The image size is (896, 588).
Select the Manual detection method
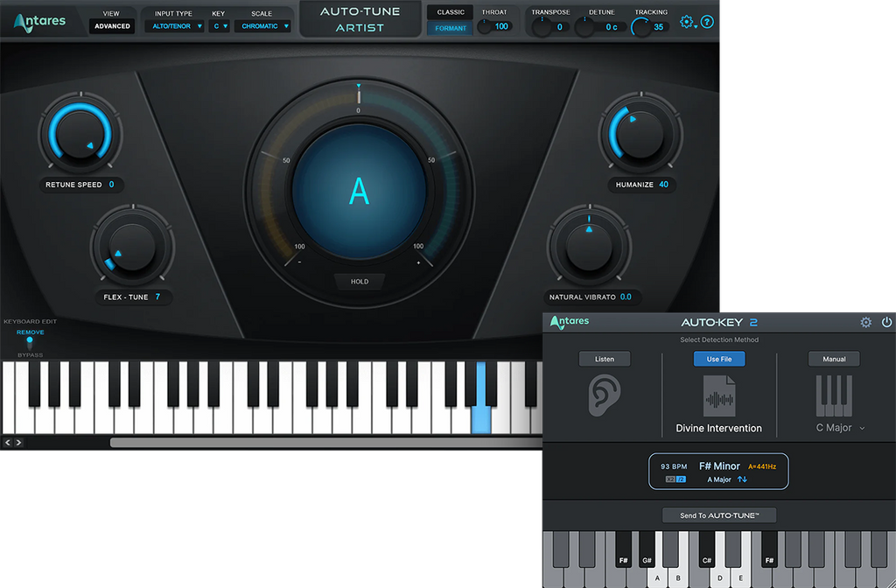834,359
